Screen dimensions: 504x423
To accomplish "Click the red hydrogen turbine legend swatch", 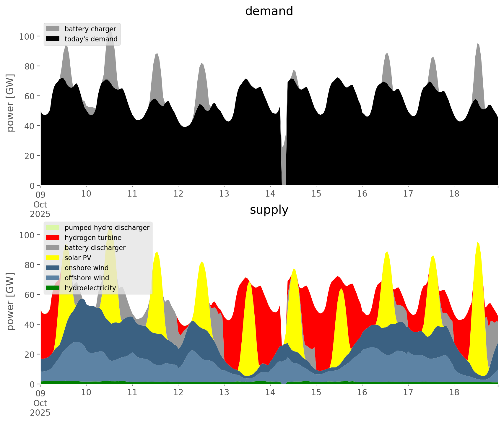I will coord(53,238).
